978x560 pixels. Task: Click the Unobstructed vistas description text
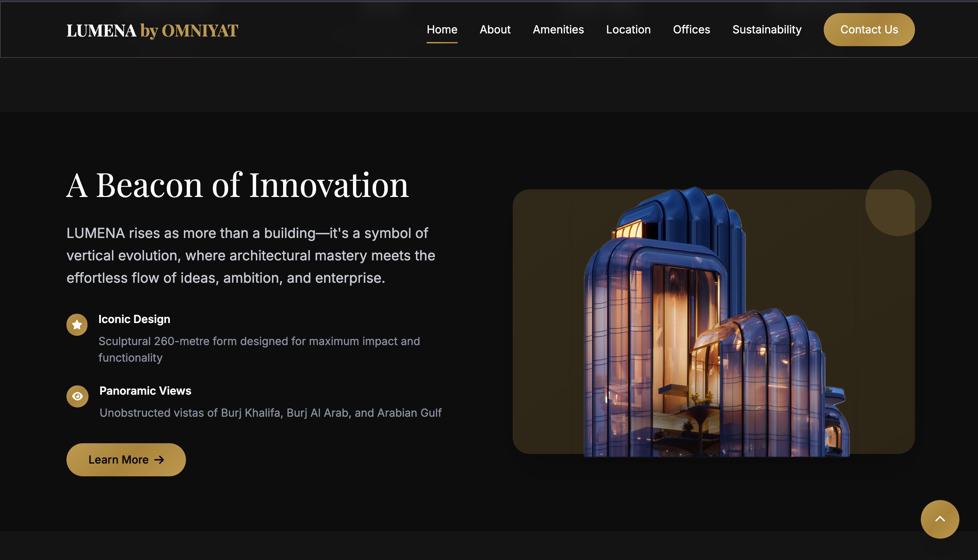tap(270, 413)
